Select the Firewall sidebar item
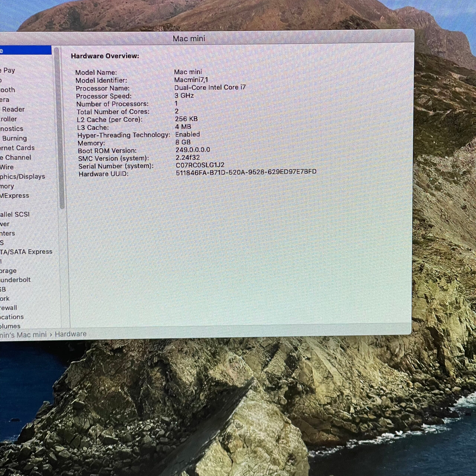 (x=9, y=308)
